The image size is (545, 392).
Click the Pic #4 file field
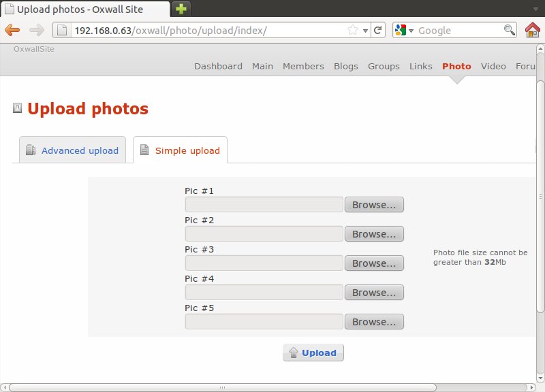pyautogui.click(x=264, y=293)
